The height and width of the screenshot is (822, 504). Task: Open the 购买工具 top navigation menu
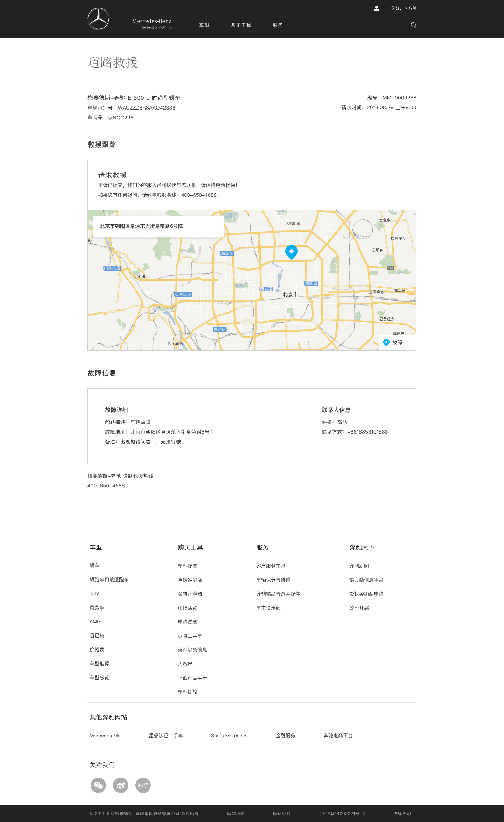tap(241, 25)
